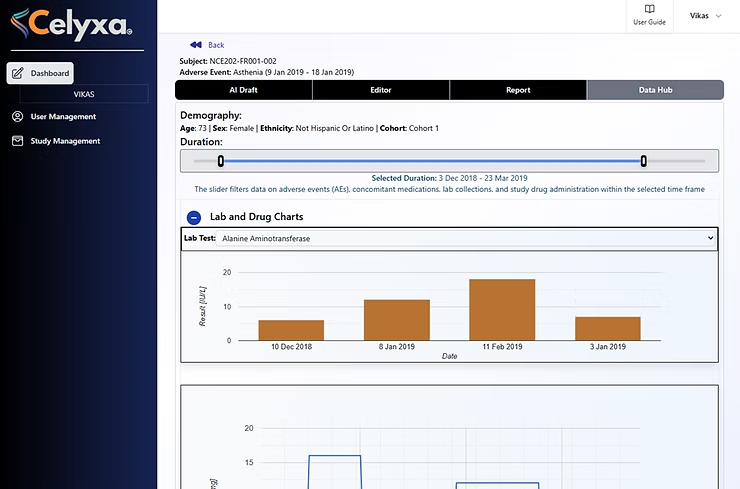The width and height of the screenshot is (740, 489).
Task: Open User Management in the sidebar
Action: pyautogui.click(x=63, y=116)
